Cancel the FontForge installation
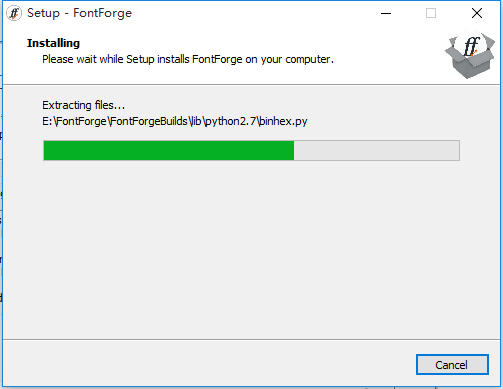503x389 pixels. 452,365
